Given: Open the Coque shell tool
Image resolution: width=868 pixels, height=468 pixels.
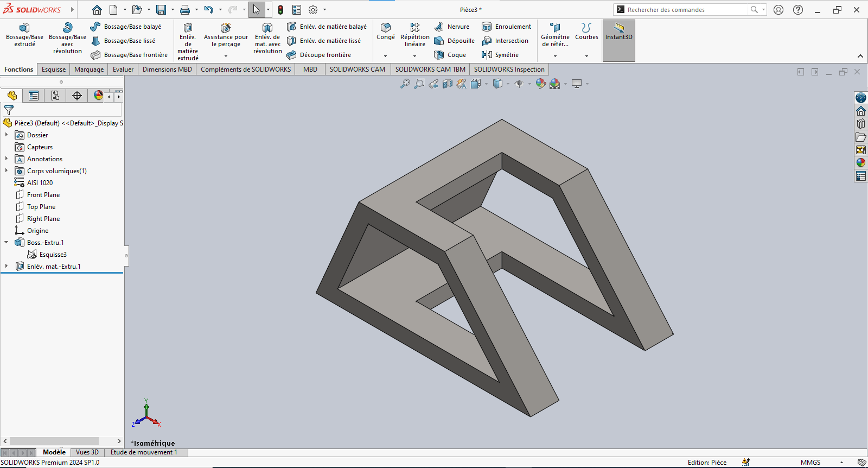Looking at the screenshot, I should coord(450,55).
